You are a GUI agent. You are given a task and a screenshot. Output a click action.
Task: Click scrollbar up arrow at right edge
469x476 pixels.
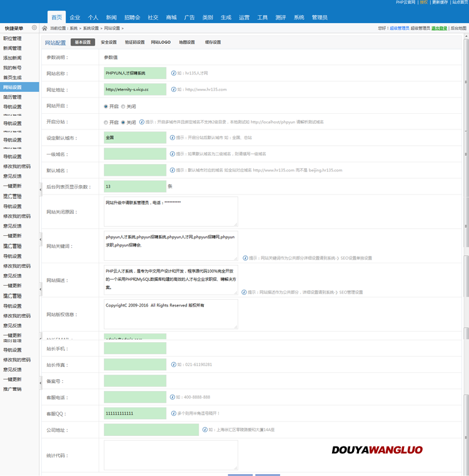(x=466, y=36)
